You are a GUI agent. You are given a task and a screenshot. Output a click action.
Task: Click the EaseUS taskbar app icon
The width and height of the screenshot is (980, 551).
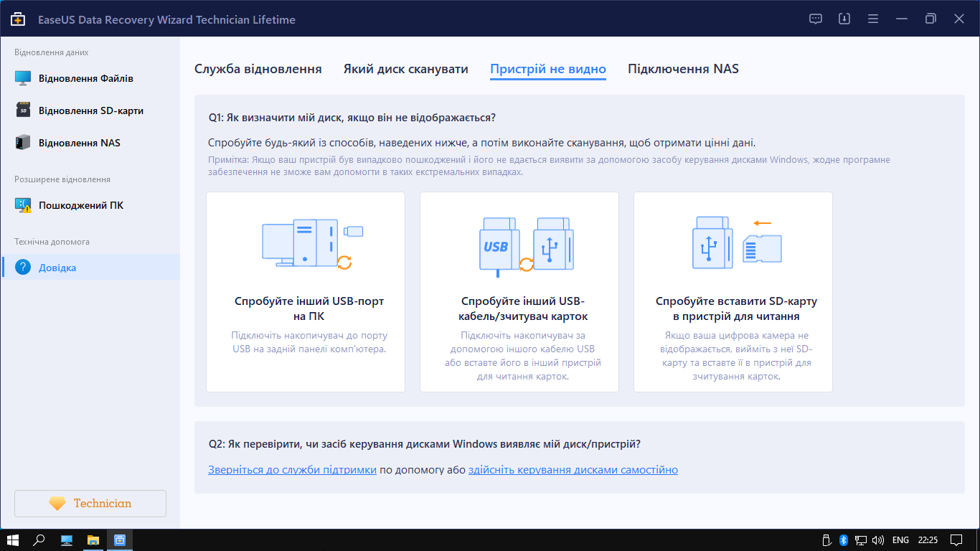[120, 540]
